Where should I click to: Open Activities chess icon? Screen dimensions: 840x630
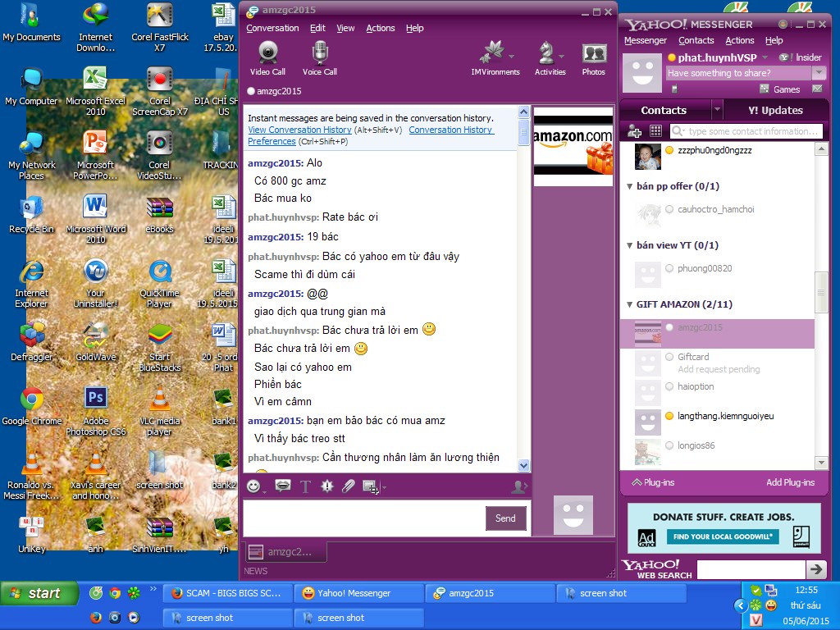point(546,58)
